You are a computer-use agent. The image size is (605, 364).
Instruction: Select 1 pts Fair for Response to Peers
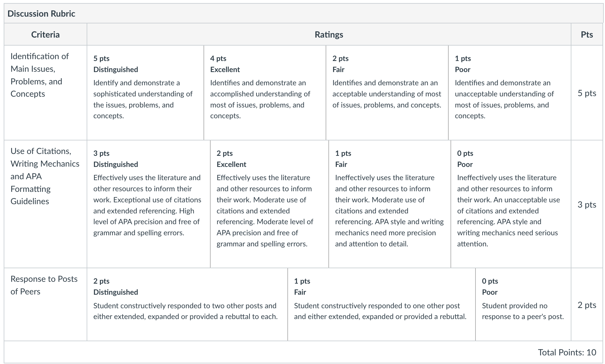[x=381, y=304]
